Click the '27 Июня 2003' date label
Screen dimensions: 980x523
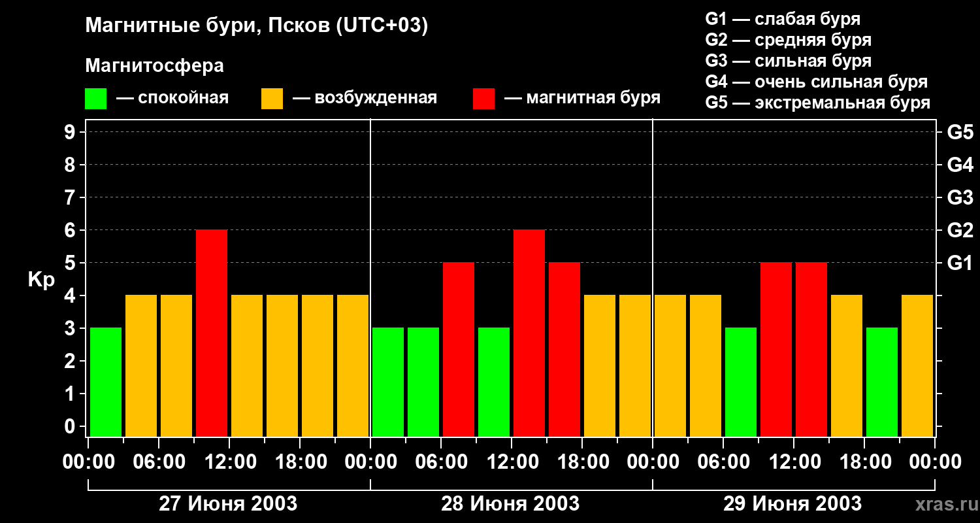coord(228,504)
